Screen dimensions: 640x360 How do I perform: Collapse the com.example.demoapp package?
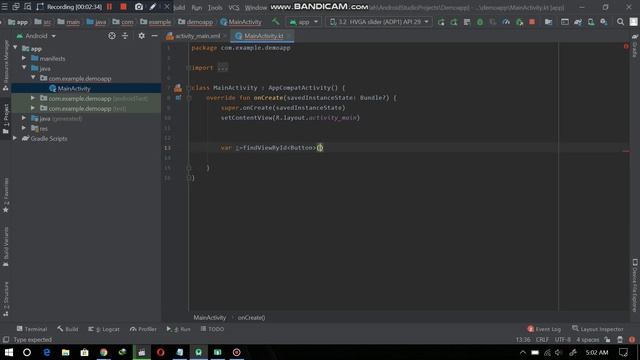(33, 78)
